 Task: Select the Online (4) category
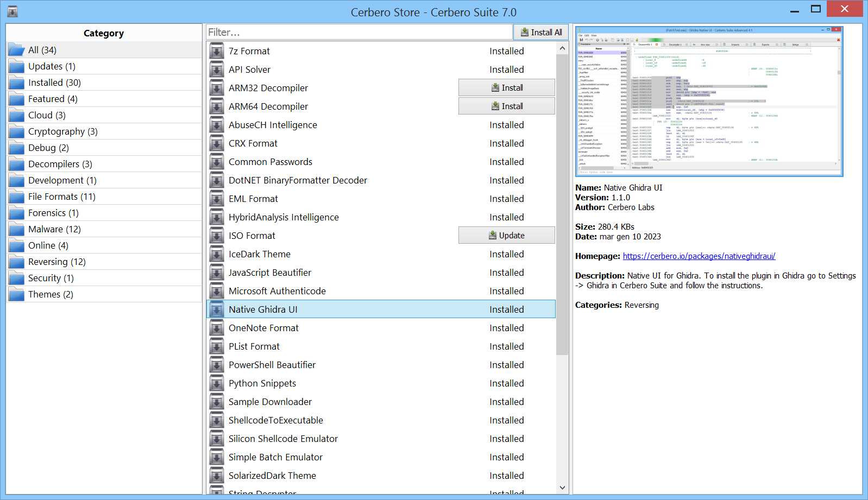point(104,245)
